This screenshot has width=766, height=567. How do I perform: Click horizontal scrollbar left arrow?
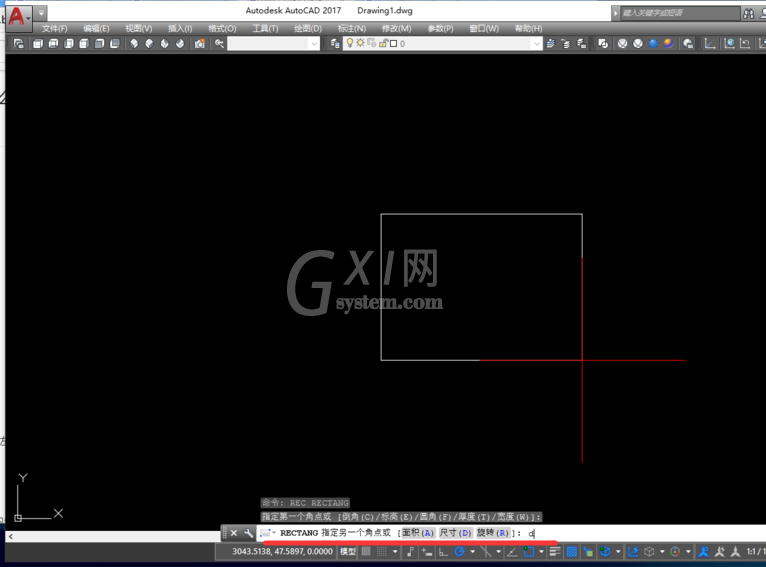pos(11,536)
